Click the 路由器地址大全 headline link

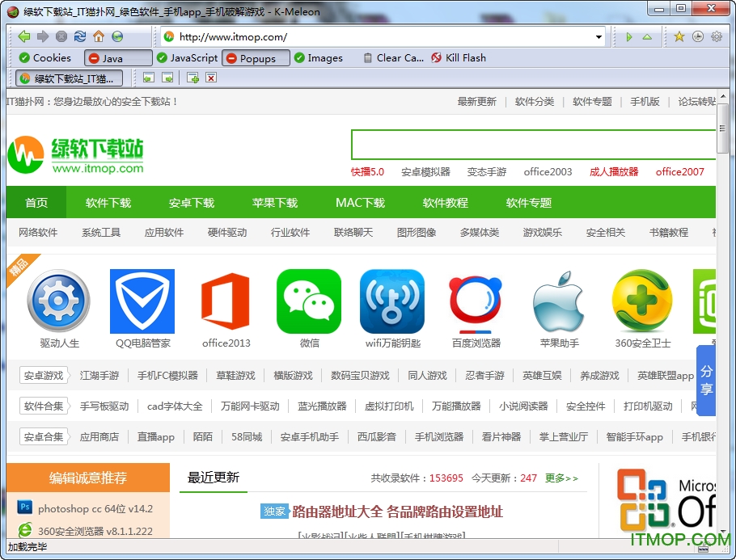click(397, 512)
